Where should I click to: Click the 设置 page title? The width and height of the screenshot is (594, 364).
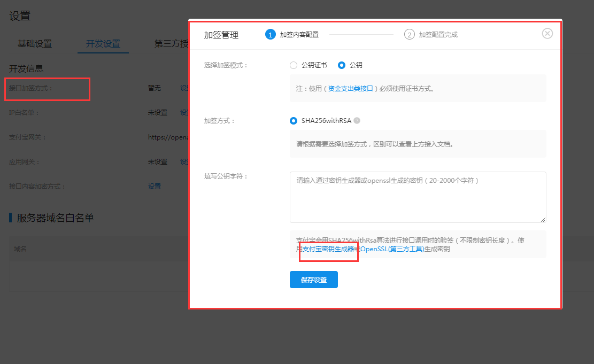pos(20,16)
